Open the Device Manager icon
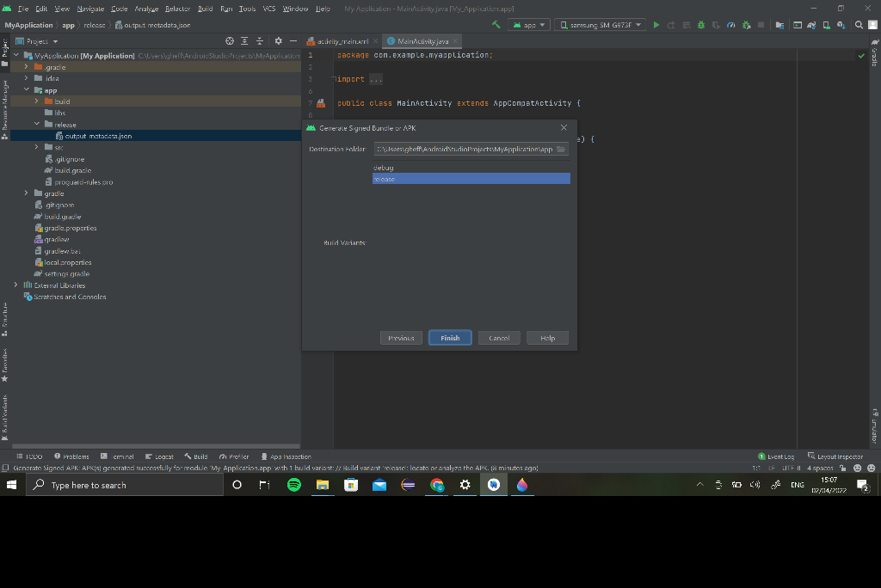Viewport: 881px width, 588px height. [x=827, y=25]
